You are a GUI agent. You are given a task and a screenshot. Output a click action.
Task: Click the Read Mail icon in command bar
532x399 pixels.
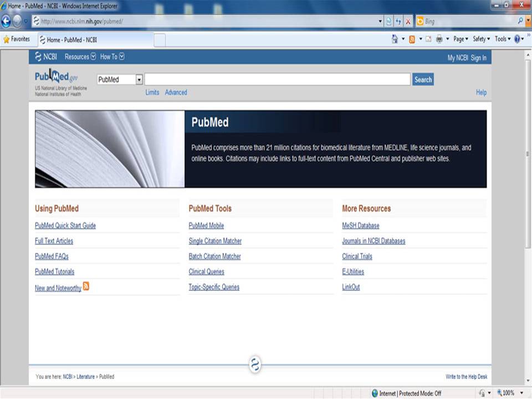click(428, 39)
